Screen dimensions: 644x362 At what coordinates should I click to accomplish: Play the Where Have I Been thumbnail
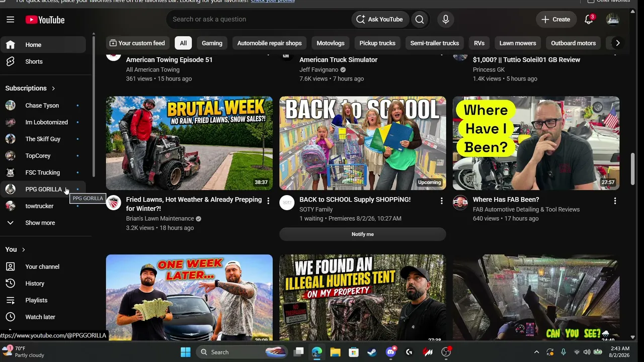tap(536, 143)
